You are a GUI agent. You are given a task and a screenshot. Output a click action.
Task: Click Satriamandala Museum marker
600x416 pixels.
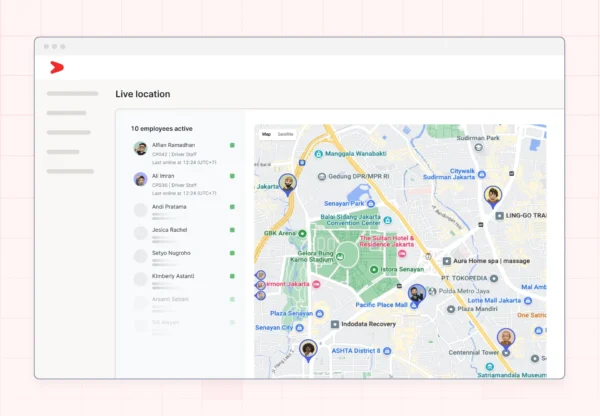click(489, 367)
